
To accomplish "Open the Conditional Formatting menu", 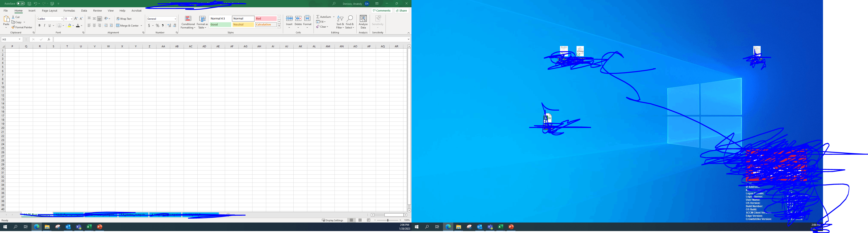I will click(188, 22).
